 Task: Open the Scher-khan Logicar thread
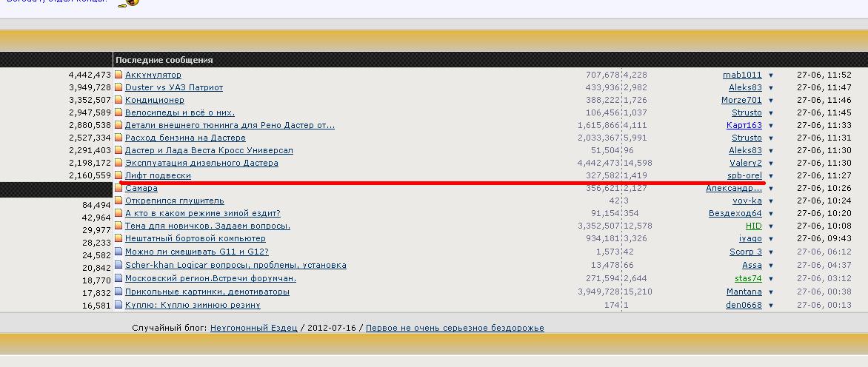click(236, 266)
